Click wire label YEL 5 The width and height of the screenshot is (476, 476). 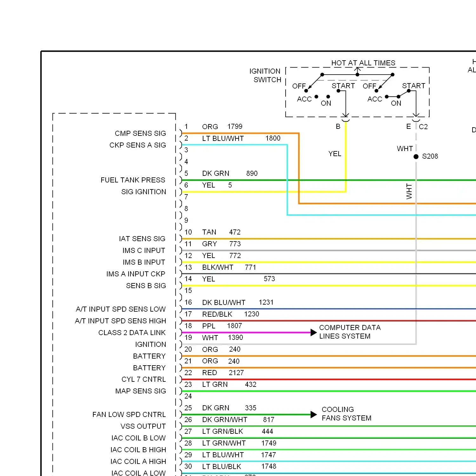[217, 185]
